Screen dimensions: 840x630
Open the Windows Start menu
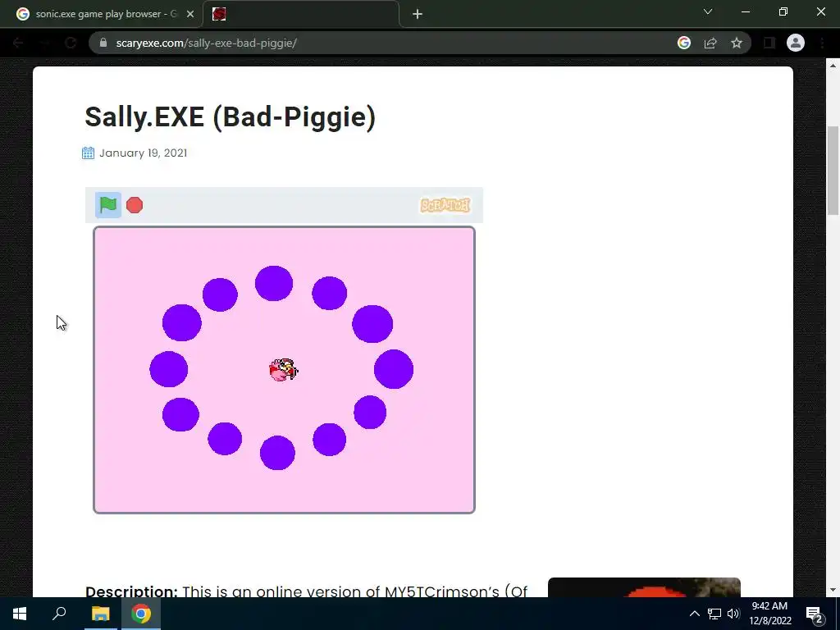pos(20,614)
